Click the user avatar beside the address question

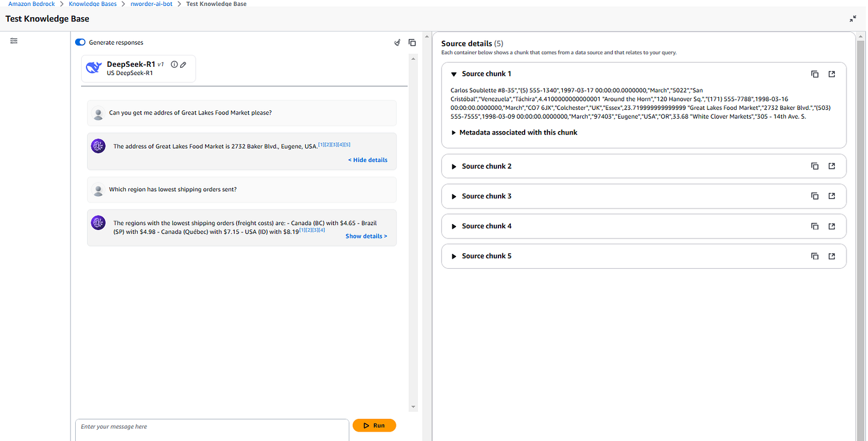[98, 113]
